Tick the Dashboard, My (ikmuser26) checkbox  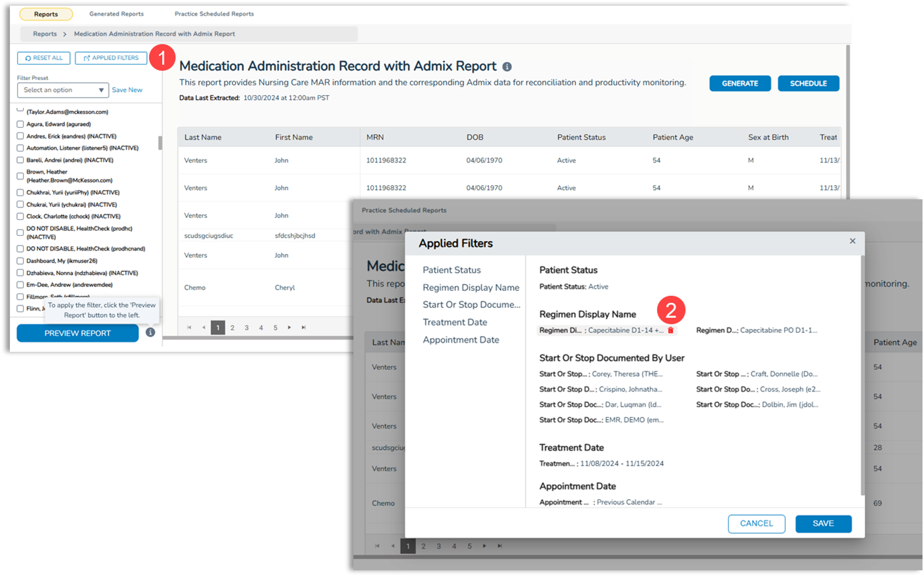[20, 260]
